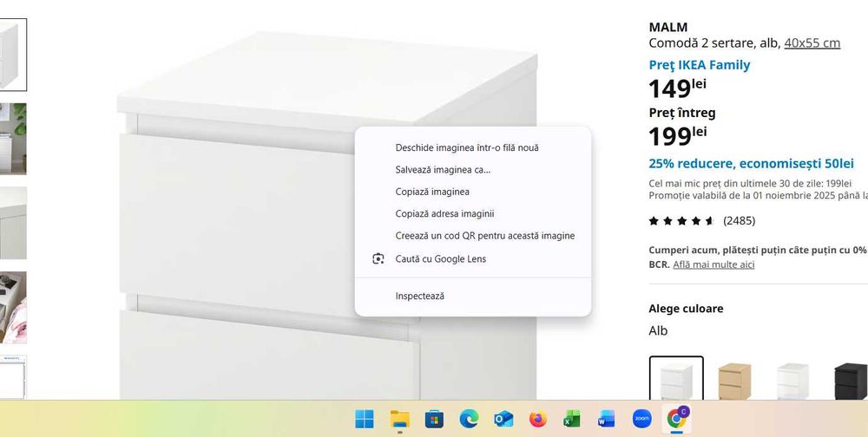This screenshot has height=437, width=868.
Task: Select fifth thumbnail with dimensions drawing
Action: (x=13, y=377)
